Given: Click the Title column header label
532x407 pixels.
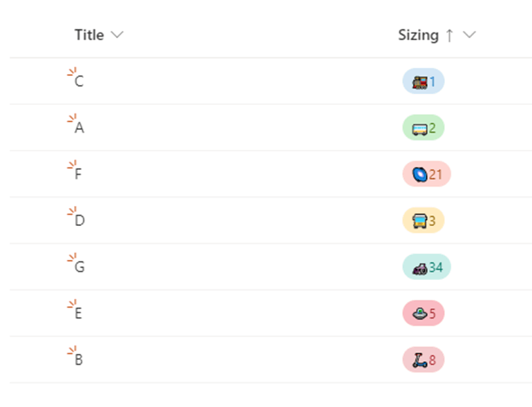Looking at the screenshot, I should [89, 35].
